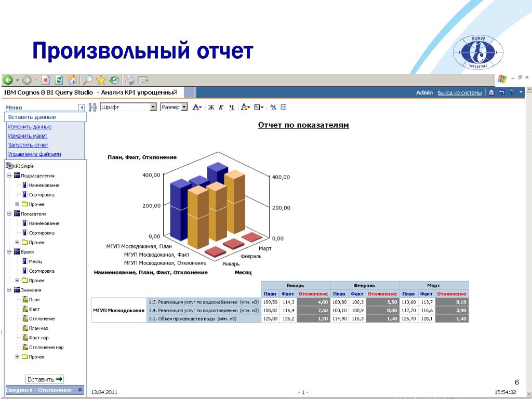Image resolution: width=532 pixels, height=399 pixels.
Task: Select the План нар measure
Action: 38,328
